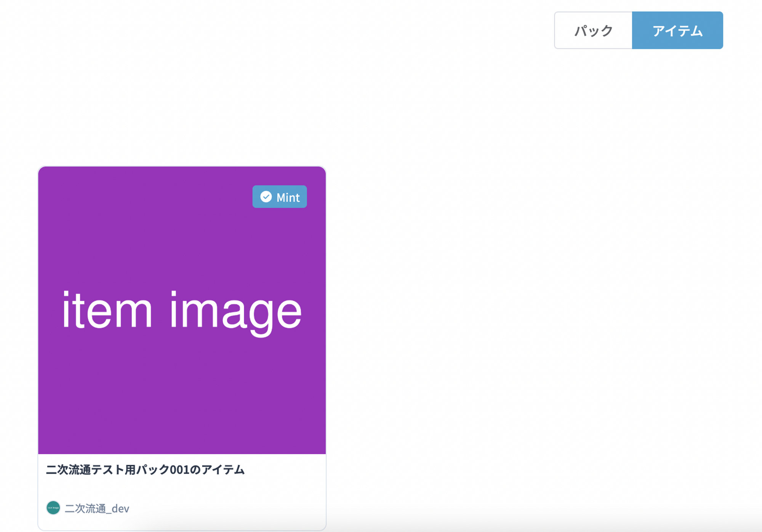Click card footer between title and creator
This screenshot has height=532, width=762.
(x=182, y=489)
